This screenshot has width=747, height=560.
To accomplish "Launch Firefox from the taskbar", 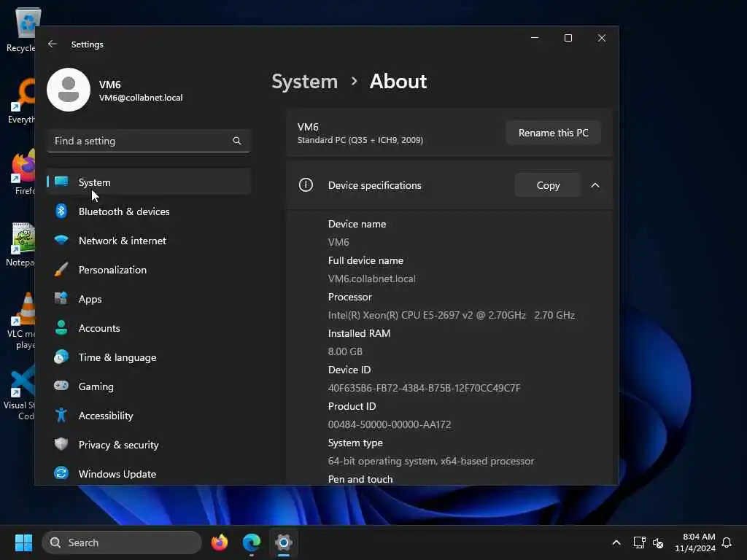I will click(219, 542).
